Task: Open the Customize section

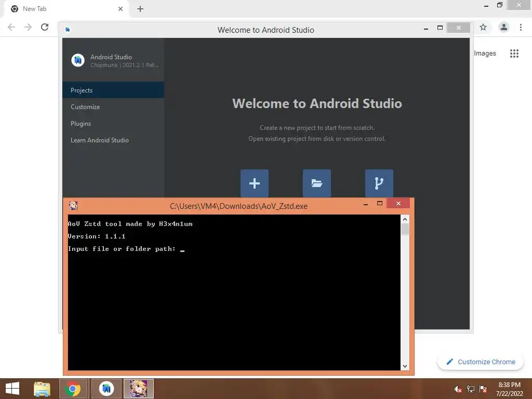Action: (x=113, y=107)
